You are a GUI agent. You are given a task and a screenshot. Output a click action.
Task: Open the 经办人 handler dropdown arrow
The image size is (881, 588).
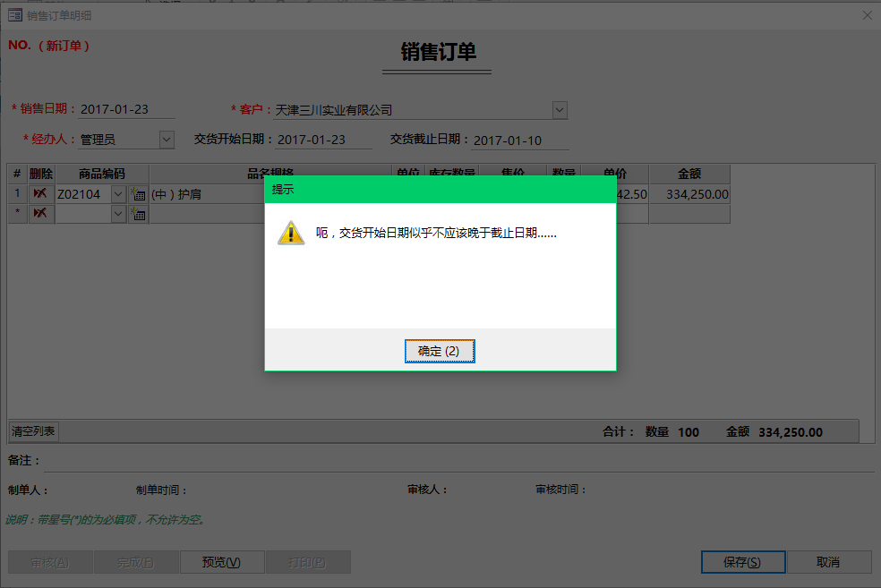click(167, 140)
